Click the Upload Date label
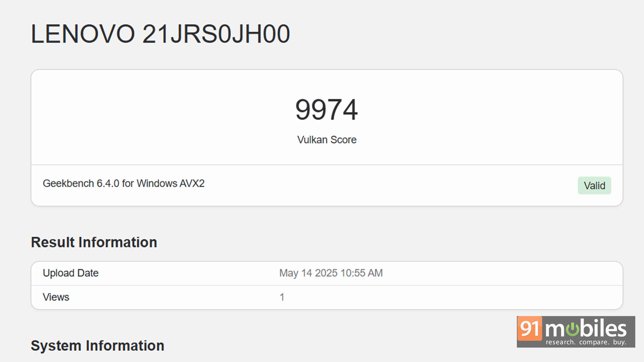Screen dimensions: 644x362 pyautogui.click(x=70, y=273)
